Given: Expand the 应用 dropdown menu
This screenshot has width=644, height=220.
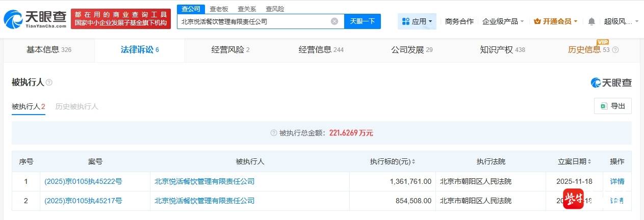Looking at the screenshot, I should click(x=417, y=21).
